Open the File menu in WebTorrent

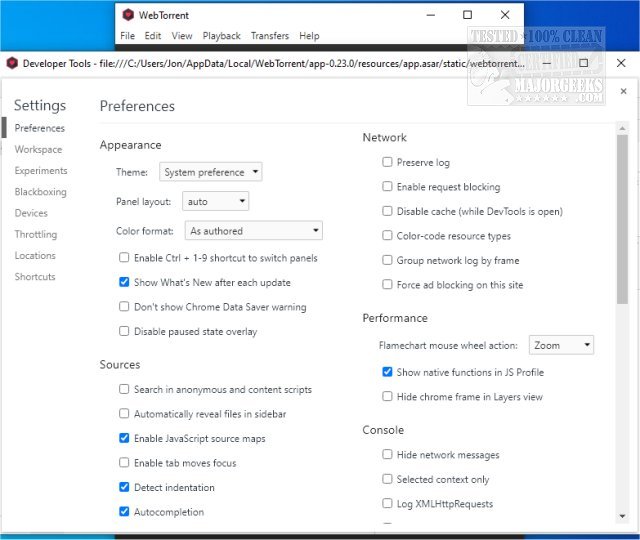coord(127,36)
